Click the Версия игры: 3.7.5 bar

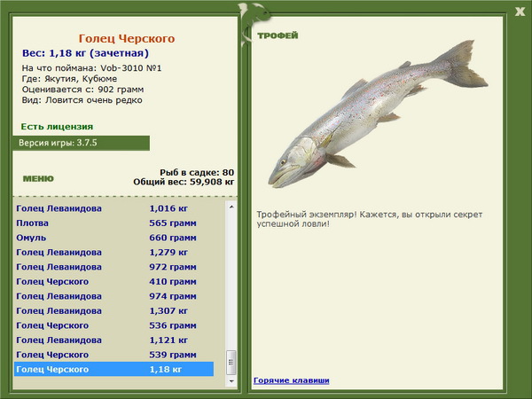[x=81, y=143]
